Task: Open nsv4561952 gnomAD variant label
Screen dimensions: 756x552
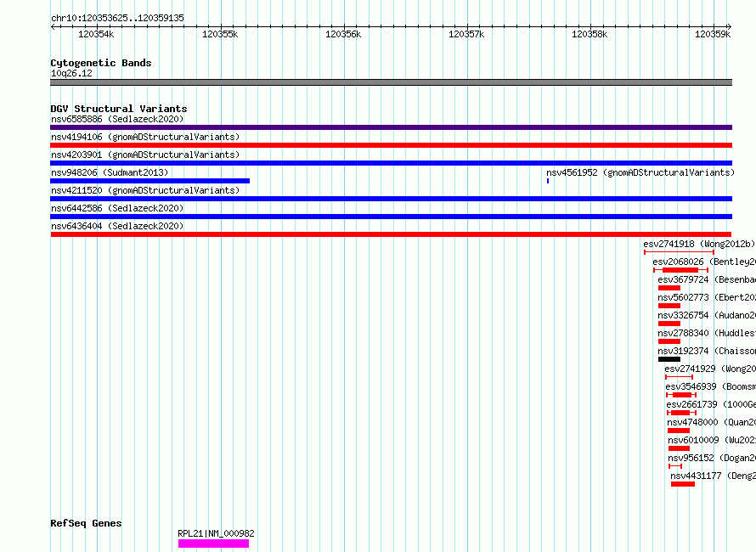Action: pyautogui.click(x=640, y=172)
